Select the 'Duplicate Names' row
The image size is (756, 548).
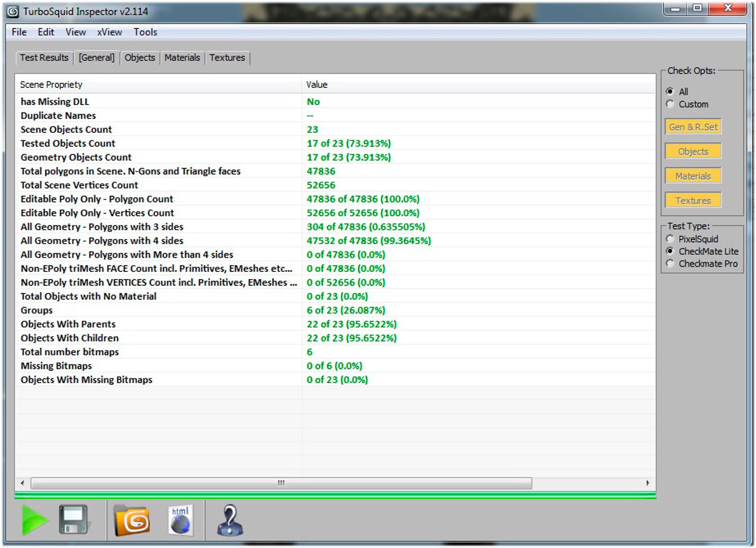coord(335,116)
